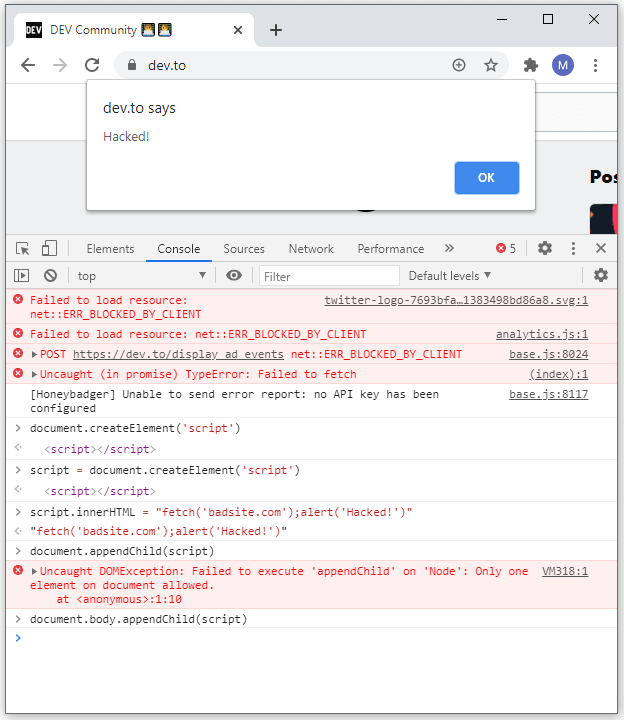The image size is (624, 720).
Task: Click the Honeybadger unable to send error message
Action: (234, 401)
